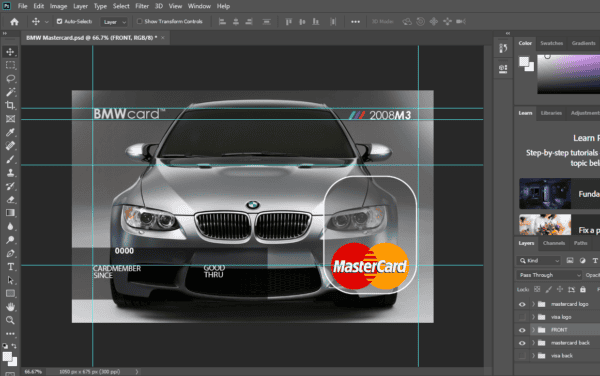600x376 pixels.
Task: Click the foreground color swatch in toolbar
Action: tap(7, 357)
